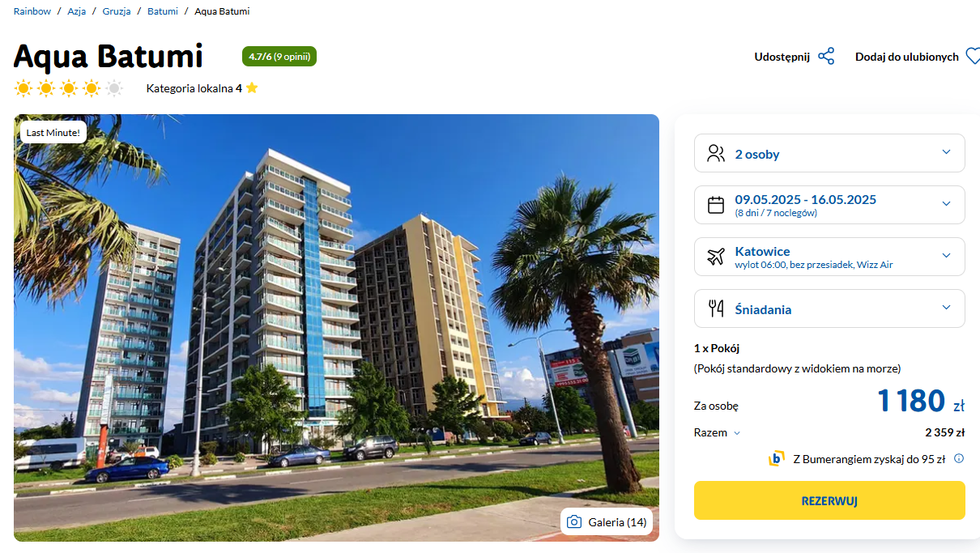The height and width of the screenshot is (553, 980).
Task: Open Batumi breadcrumb link
Action: (163, 11)
